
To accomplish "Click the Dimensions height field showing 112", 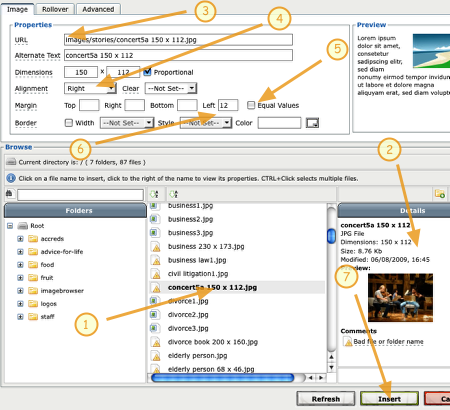I will point(123,72).
